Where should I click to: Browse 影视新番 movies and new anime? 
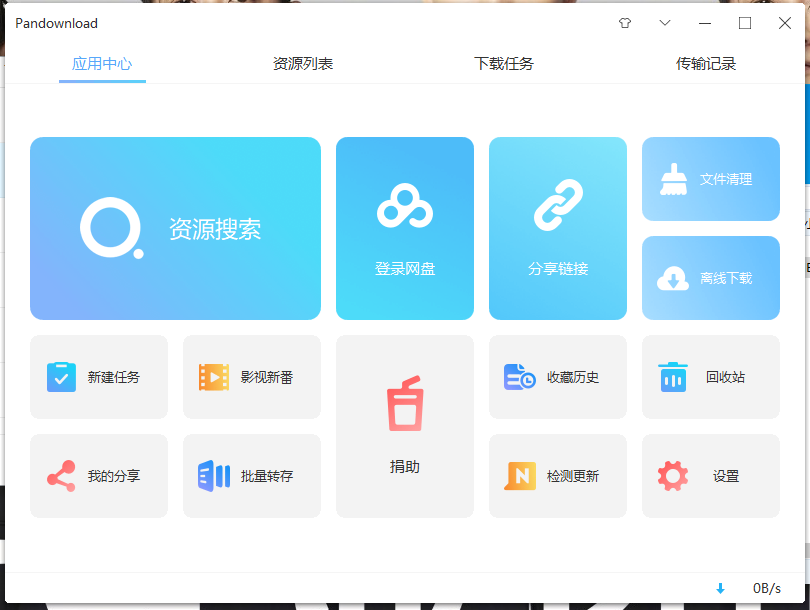[x=252, y=377]
